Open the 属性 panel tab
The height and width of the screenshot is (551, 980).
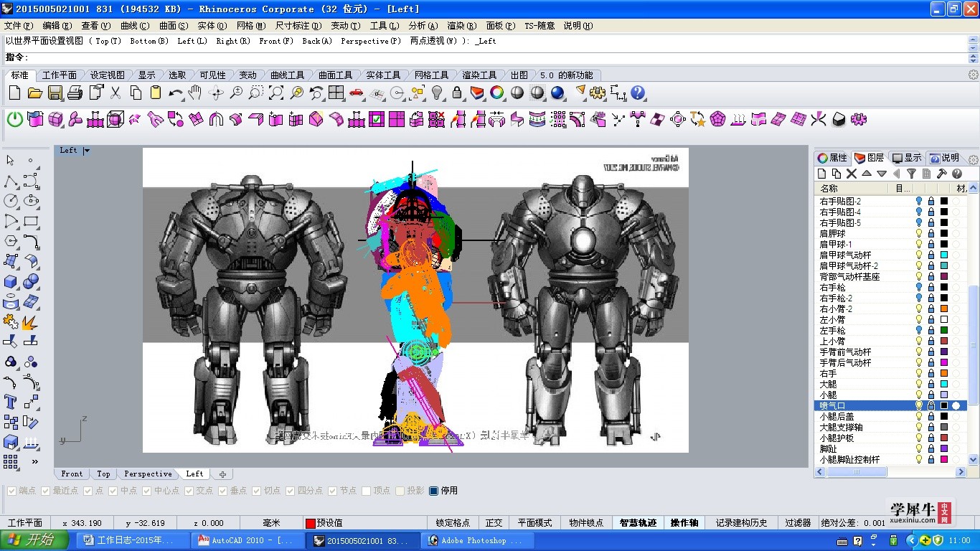coord(832,158)
